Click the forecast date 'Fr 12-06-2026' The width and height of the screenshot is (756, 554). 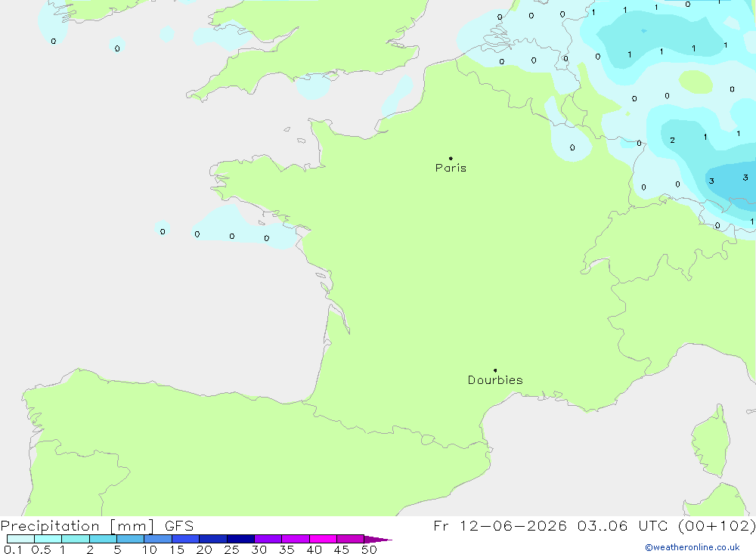[x=500, y=525]
